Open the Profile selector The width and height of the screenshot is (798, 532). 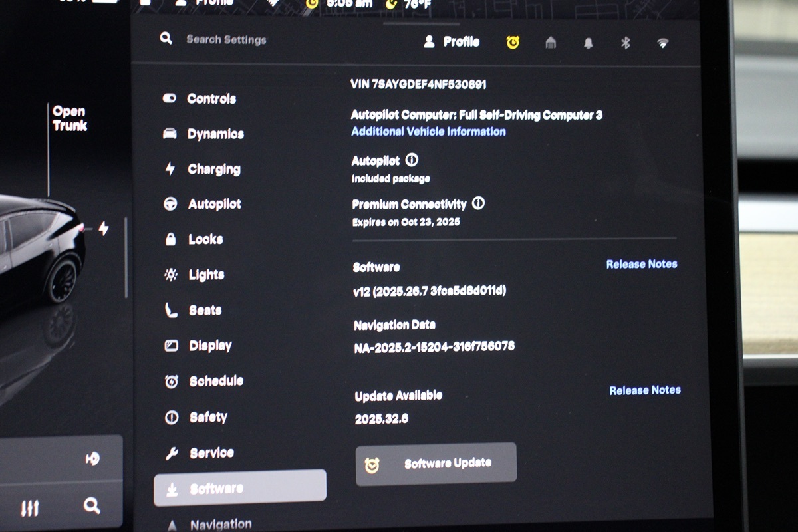pos(452,42)
